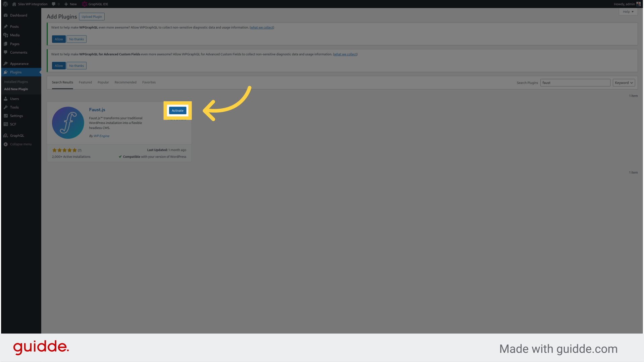
Task: Switch to the Popular plugins tab
Action: tap(103, 82)
